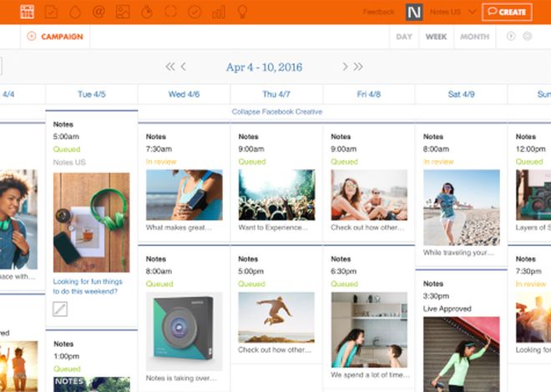Open the bar chart analytics icon

[219, 13]
